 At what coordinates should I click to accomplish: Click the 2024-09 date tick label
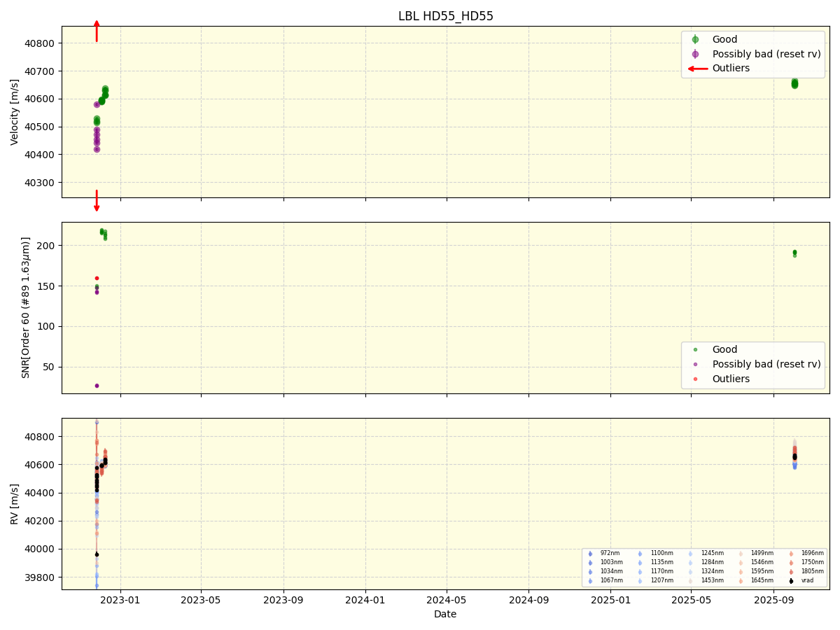click(528, 600)
